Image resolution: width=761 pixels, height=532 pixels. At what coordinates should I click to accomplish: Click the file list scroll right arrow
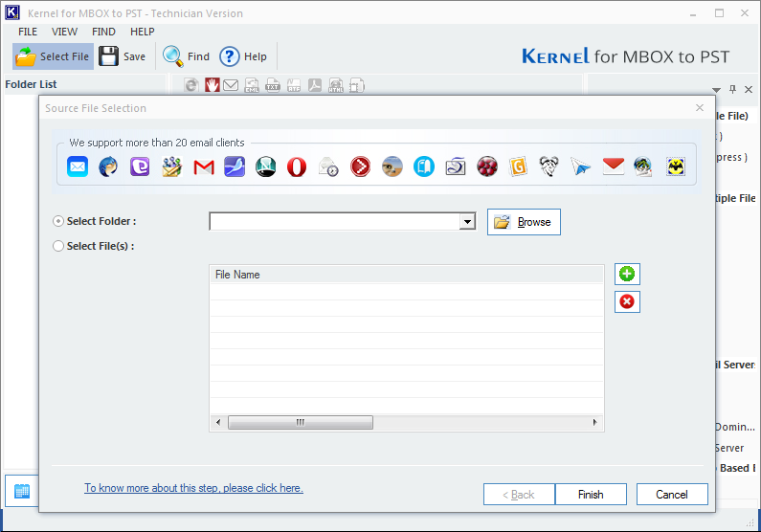tap(595, 422)
